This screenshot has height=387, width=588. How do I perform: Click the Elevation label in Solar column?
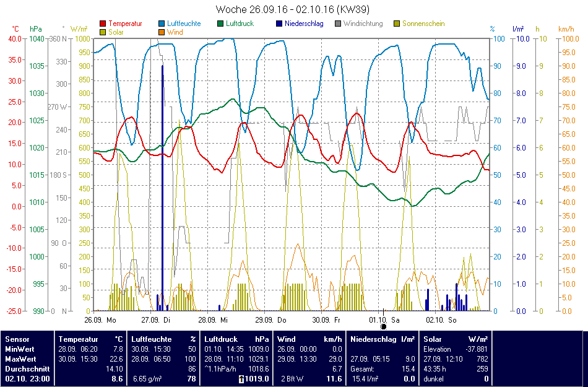(437, 349)
